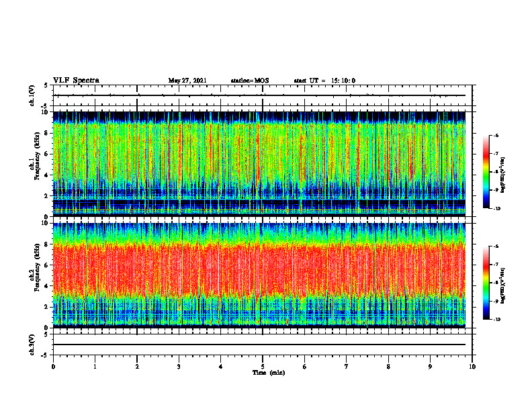Select the date text "May 27, 2021"
This screenshot has width=532, height=411.
click(x=187, y=81)
